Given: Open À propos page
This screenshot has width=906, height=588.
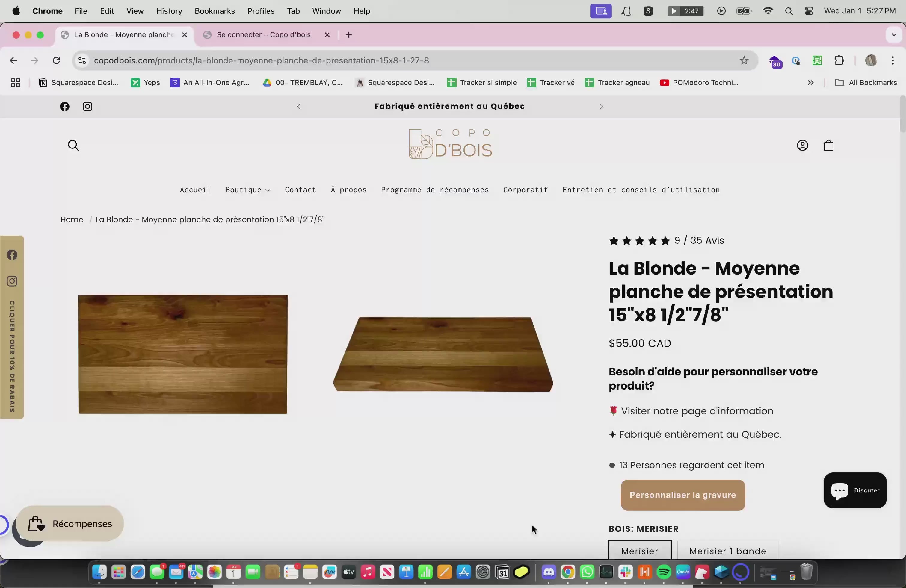Looking at the screenshot, I should coord(348,190).
